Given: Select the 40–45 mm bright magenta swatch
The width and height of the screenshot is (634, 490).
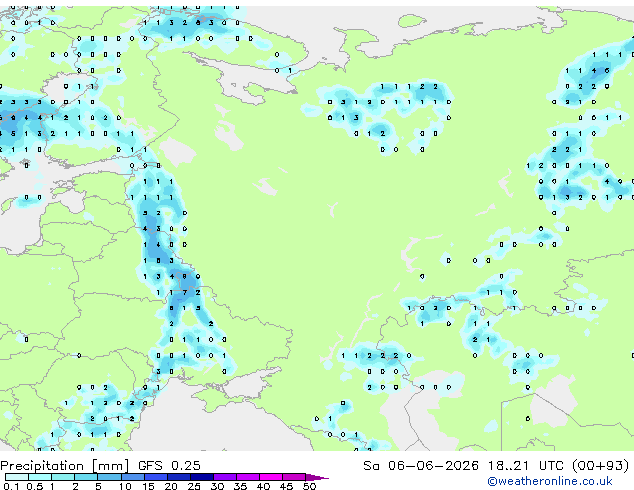Looking at the screenshot, I should [x=271, y=477].
